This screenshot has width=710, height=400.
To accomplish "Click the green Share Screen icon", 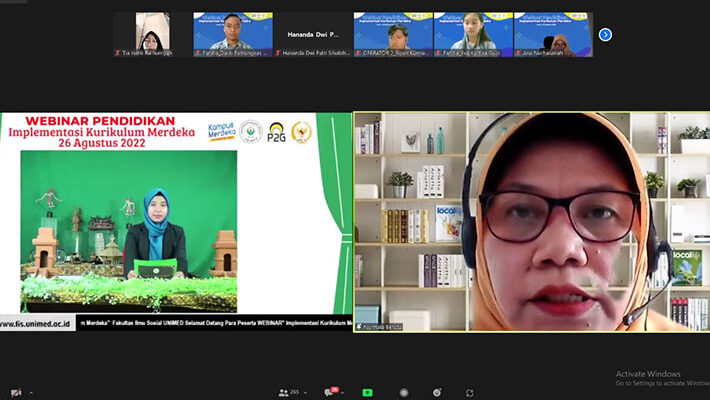I will tap(367, 393).
